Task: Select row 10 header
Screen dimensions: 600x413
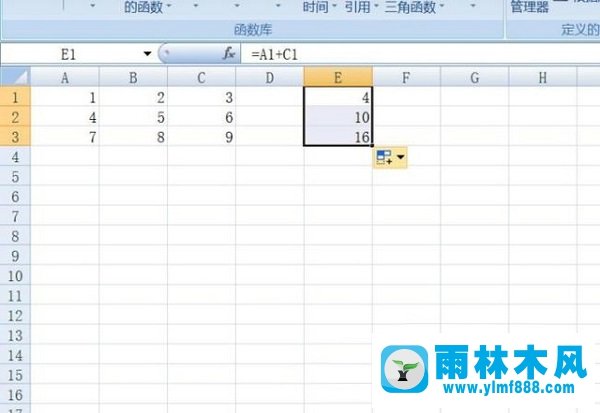Action: [15, 276]
